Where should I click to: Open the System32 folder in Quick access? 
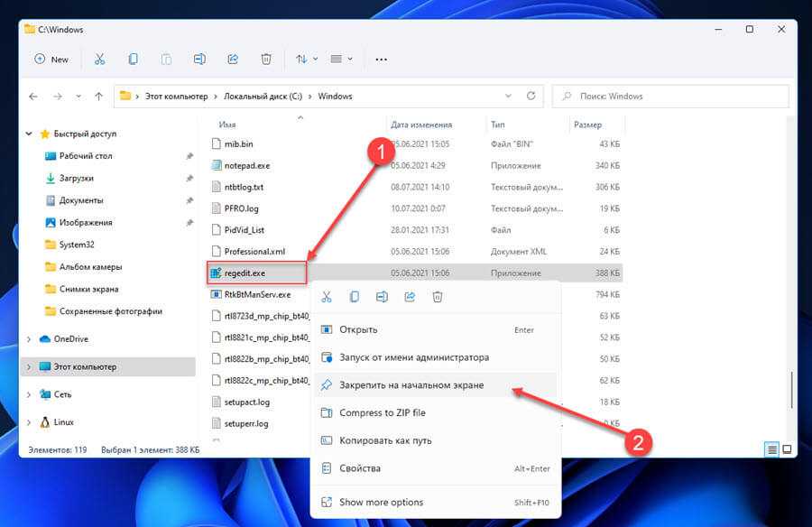coord(78,245)
